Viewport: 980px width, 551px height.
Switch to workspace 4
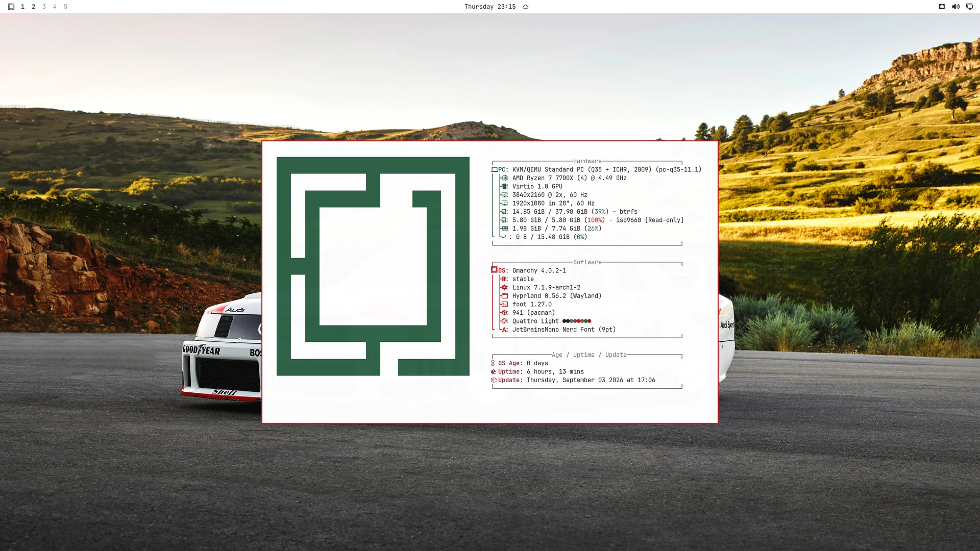[55, 7]
